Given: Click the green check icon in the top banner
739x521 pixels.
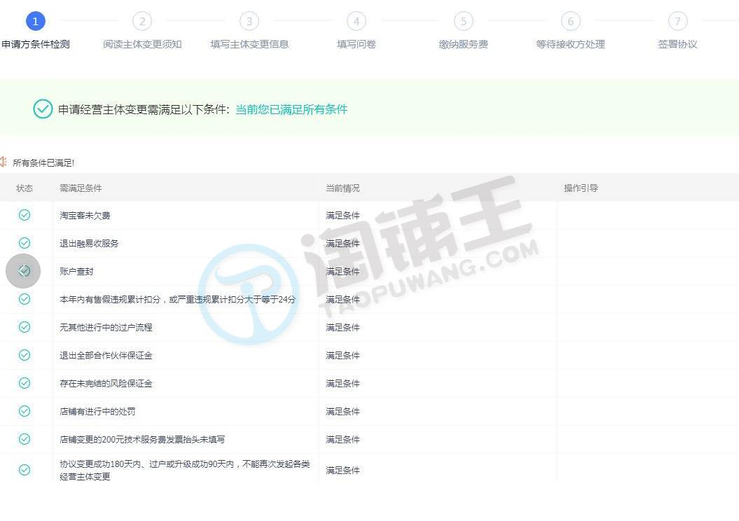Looking at the screenshot, I should coord(42,109).
